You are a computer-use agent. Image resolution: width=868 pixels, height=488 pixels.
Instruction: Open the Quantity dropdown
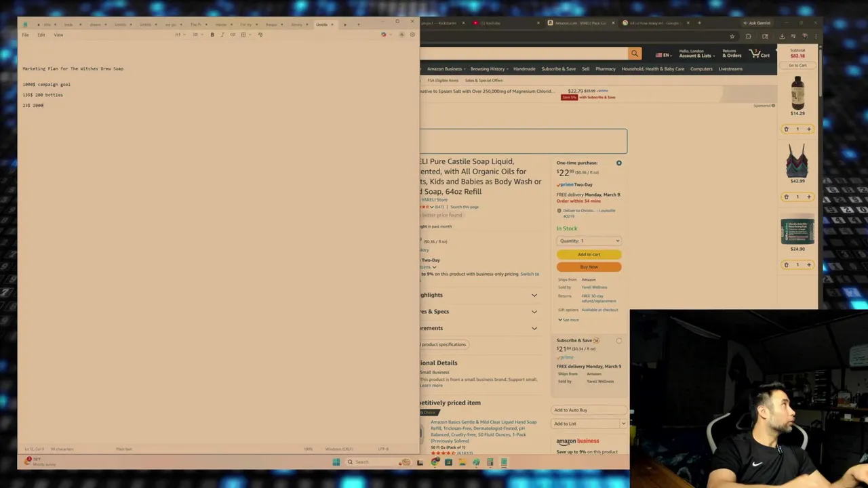(589, 241)
